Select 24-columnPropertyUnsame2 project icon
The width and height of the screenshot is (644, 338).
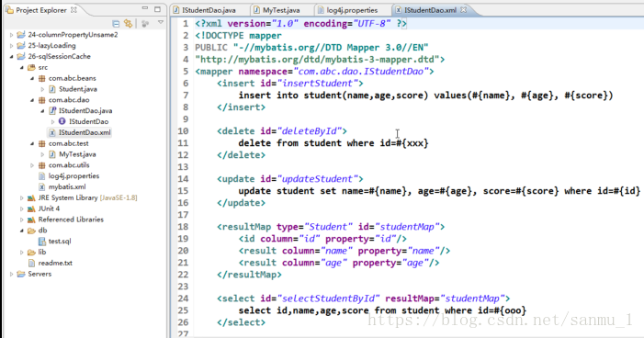21,35
